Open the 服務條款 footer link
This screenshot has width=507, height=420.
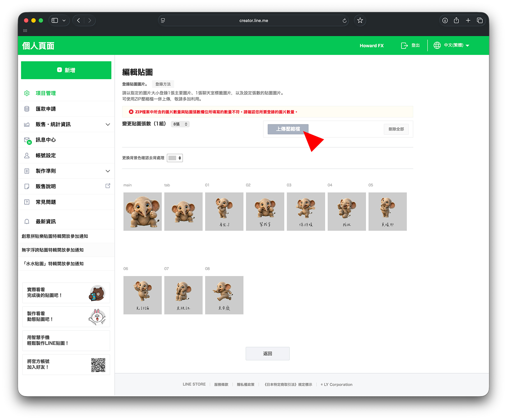point(221,385)
